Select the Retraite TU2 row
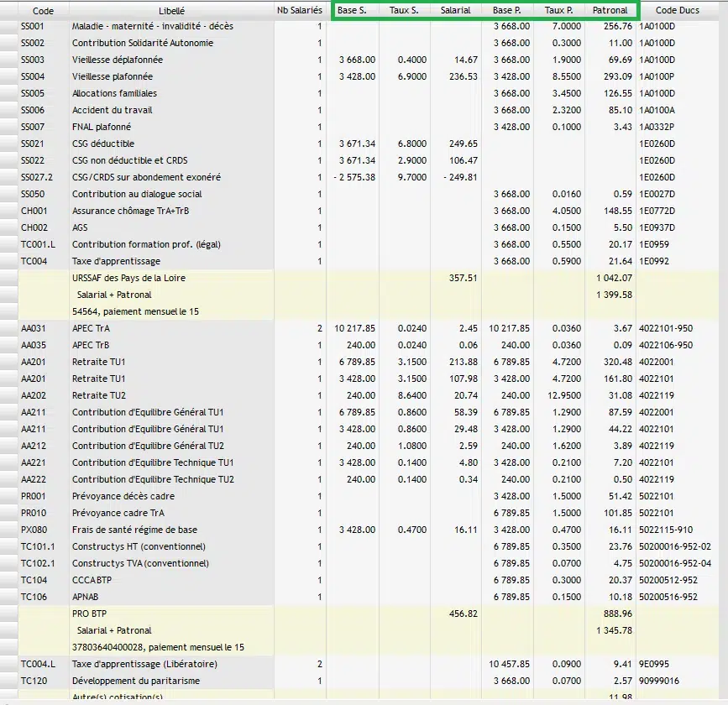Image resolution: width=728 pixels, height=705 pixels. [98, 395]
